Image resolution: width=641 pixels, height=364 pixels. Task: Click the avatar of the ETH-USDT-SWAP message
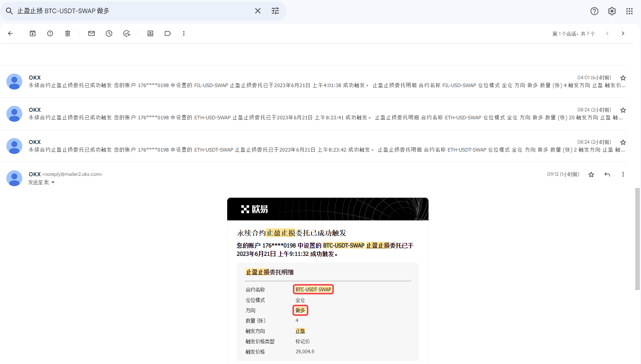[14, 146]
